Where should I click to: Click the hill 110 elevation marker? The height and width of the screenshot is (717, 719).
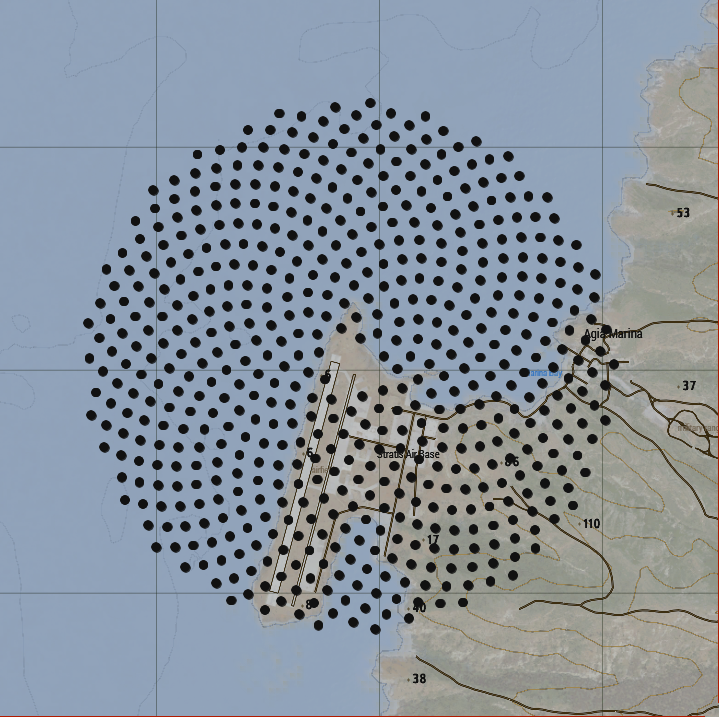(x=591, y=524)
